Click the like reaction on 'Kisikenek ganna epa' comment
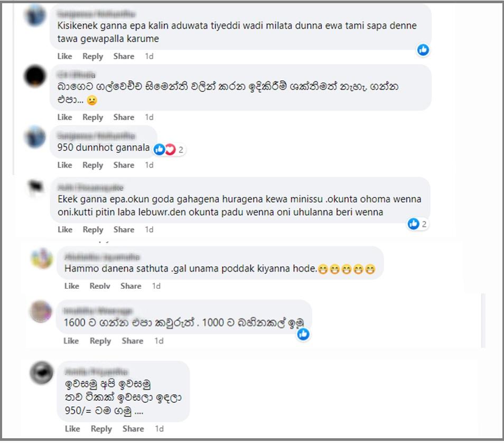The image size is (504, 443). point(423,50)
